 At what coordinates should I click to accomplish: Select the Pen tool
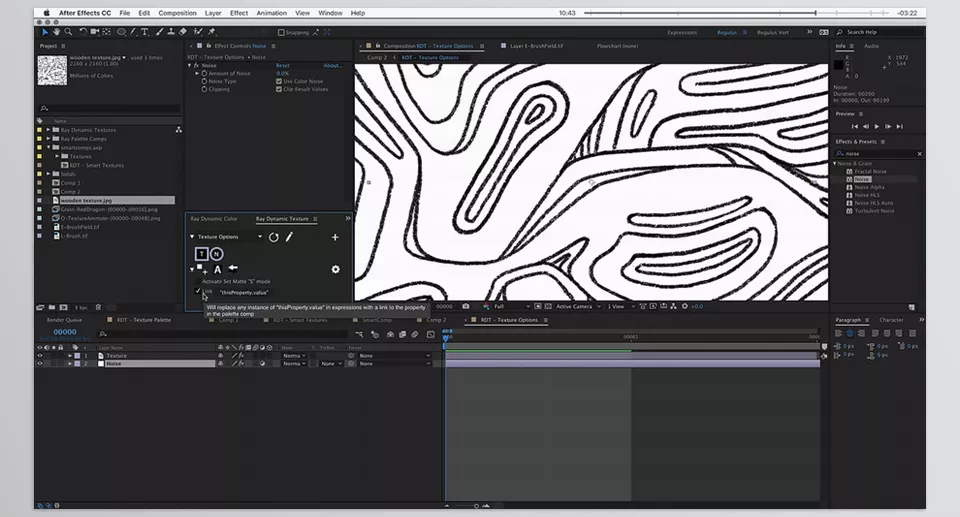133,32
